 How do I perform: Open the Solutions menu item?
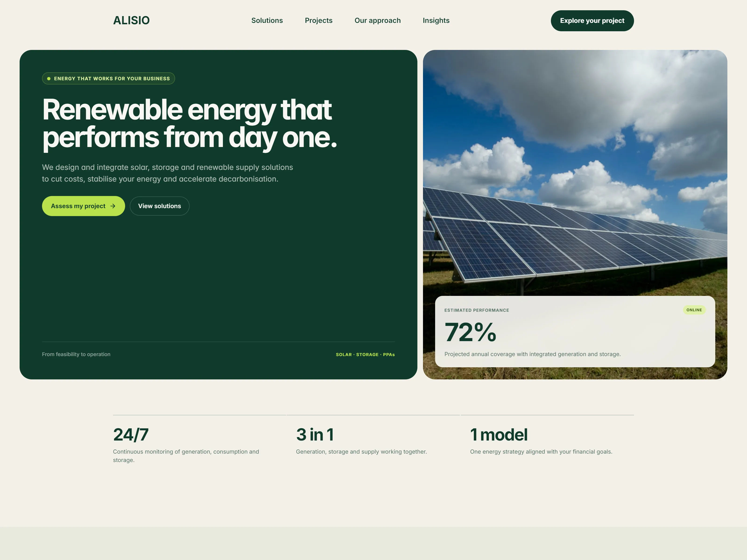coord(267,21)
